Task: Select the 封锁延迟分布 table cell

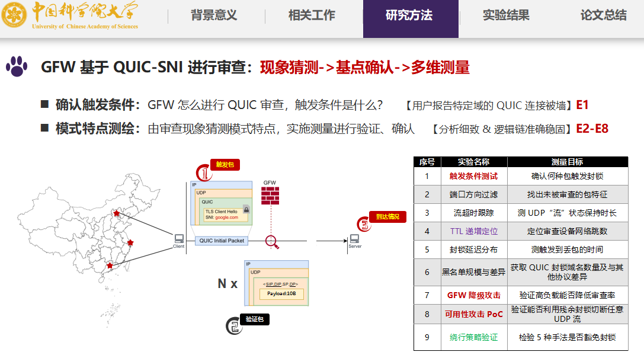Action: click(x=474, y=250)
